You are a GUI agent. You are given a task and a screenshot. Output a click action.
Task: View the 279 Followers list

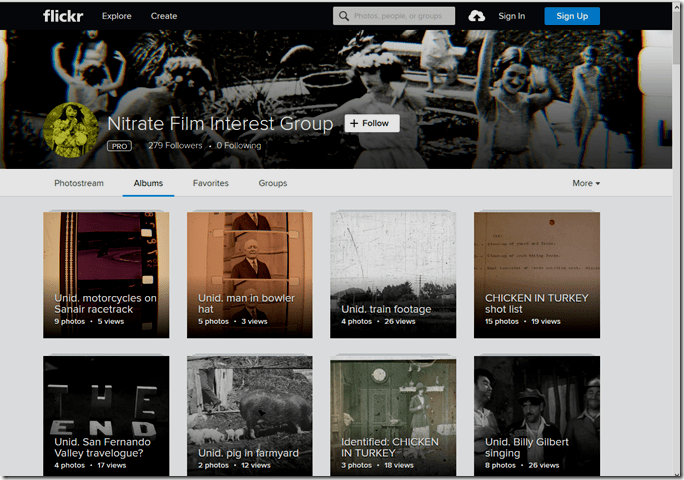point(175,145)
